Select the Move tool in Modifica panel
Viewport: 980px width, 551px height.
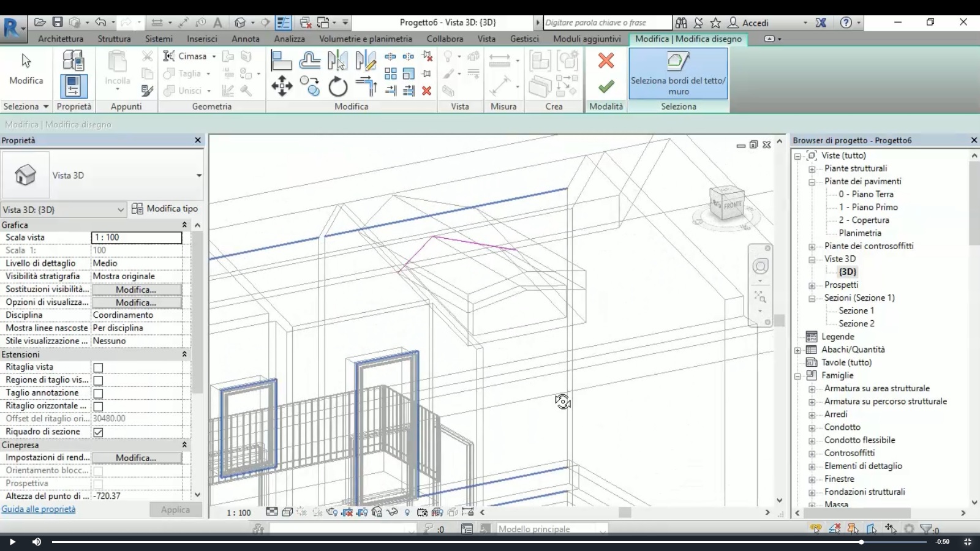pyautogui.click(x=282, y=86)
